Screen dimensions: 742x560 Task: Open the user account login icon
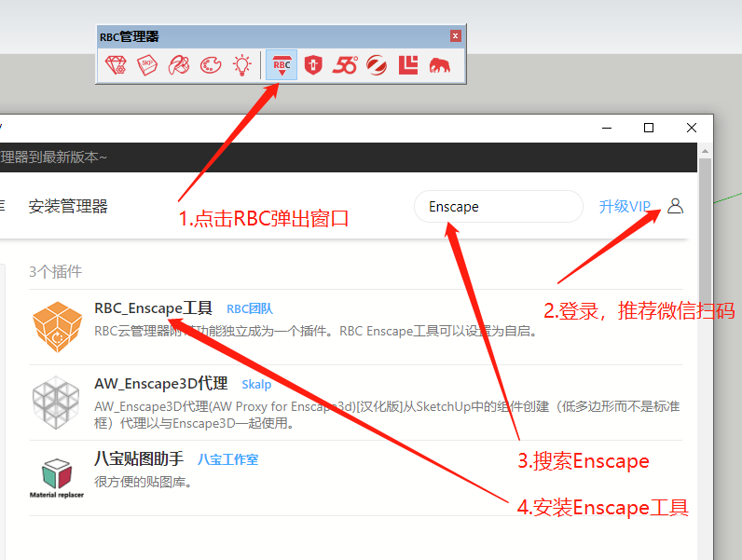click(675, 206)
